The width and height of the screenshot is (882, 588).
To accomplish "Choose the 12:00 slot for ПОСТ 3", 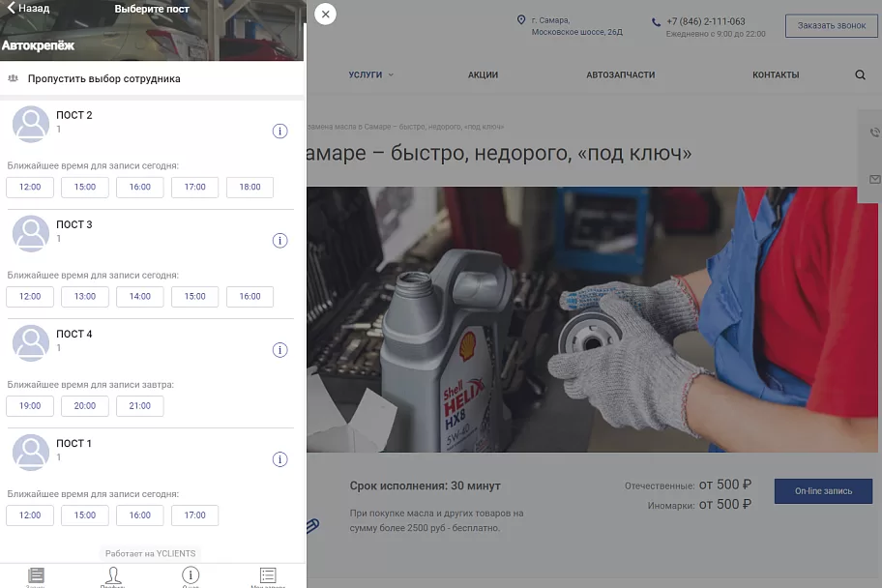I will coord(30,297).
